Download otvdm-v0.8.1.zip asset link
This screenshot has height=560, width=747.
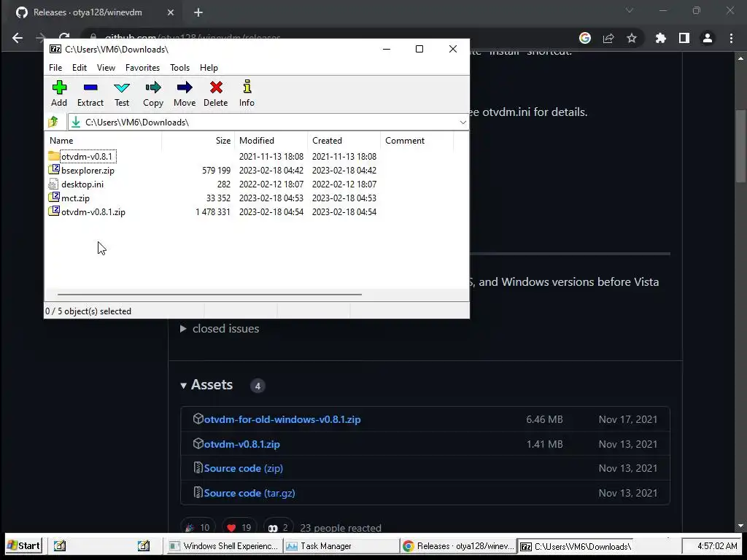(x=241, y=444)
